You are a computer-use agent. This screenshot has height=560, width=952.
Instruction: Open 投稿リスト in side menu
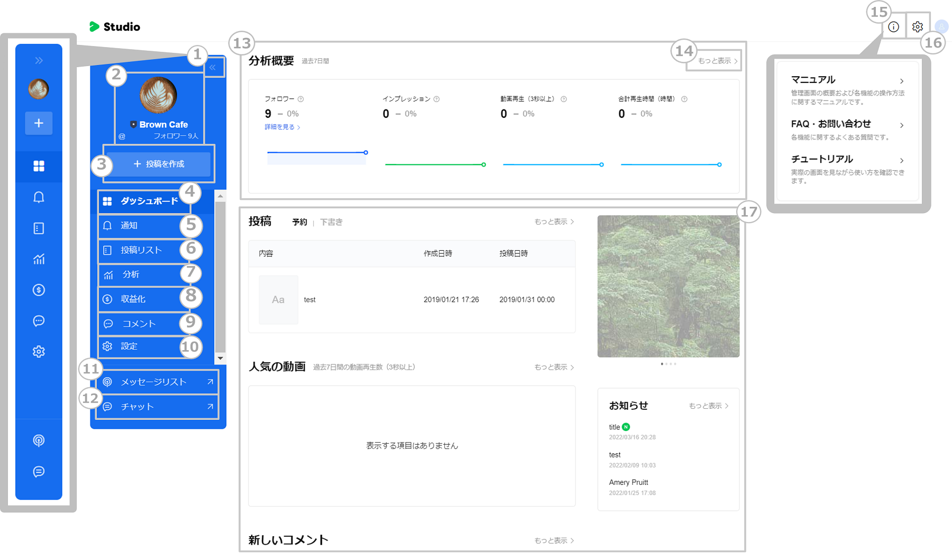(141, 250)
